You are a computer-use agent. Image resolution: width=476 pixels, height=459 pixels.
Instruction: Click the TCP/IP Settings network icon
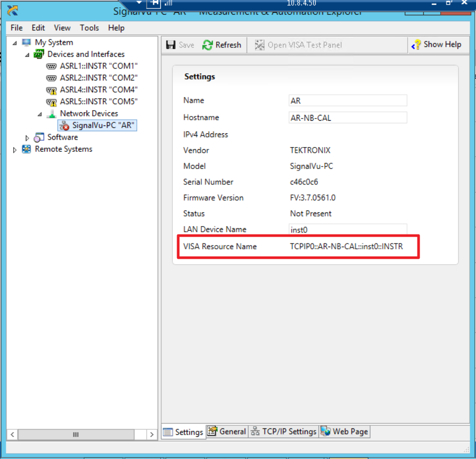point(255,432)
